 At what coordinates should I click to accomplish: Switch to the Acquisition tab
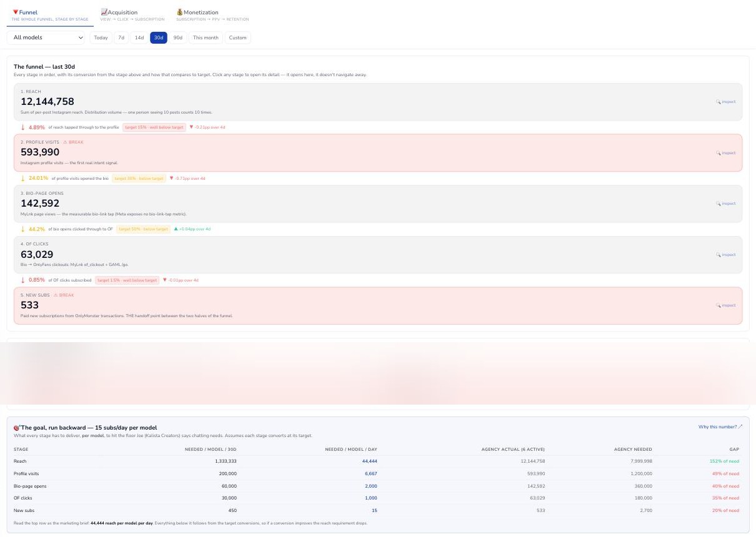pos(132,15)
